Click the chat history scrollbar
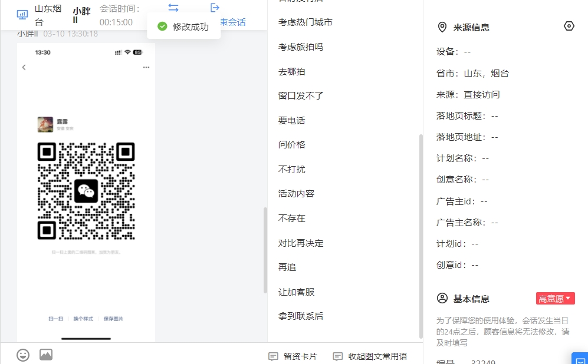Screen dimensions: 588x364 tap(265, 250)
